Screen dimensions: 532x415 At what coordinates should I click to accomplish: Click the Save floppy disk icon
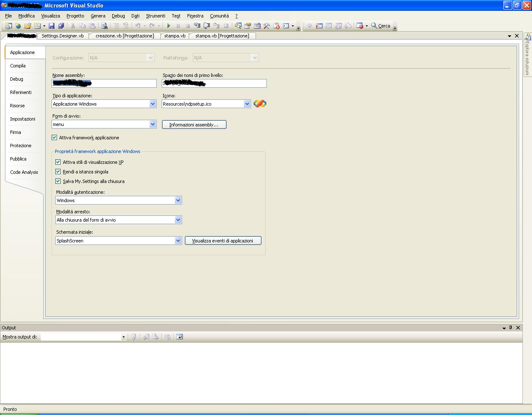point(52,26)
